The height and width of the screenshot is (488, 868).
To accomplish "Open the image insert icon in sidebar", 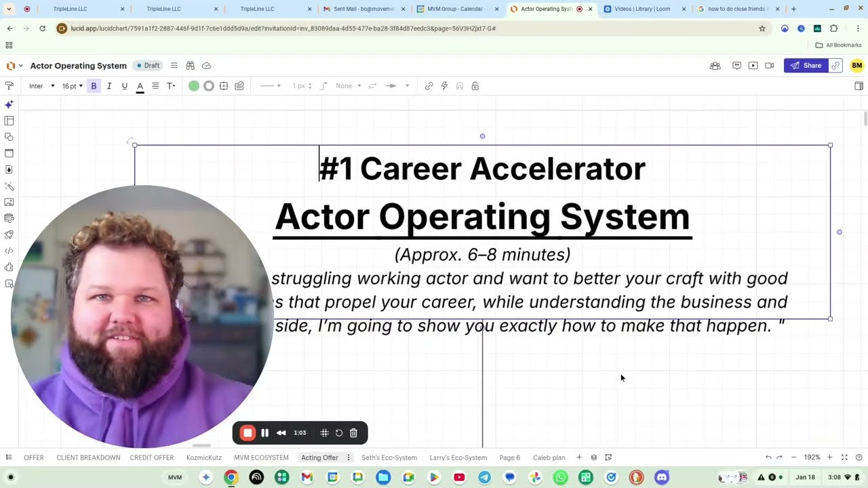I will [x=9, y=202].
